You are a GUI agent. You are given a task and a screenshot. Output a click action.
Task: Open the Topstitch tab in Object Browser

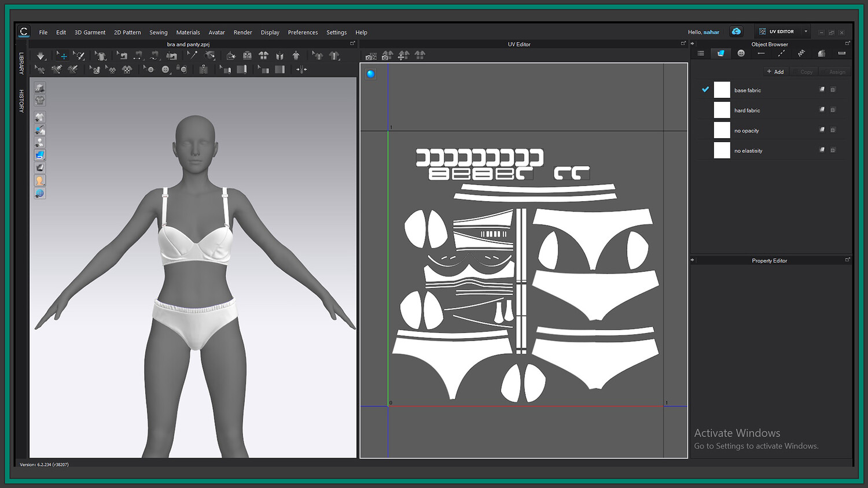point(781,53)
